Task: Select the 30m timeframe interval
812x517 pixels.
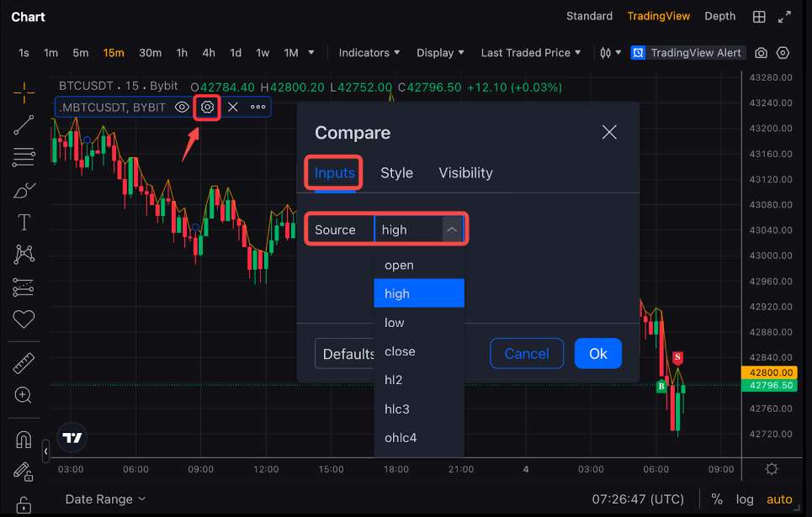Action: pos(150,53)
